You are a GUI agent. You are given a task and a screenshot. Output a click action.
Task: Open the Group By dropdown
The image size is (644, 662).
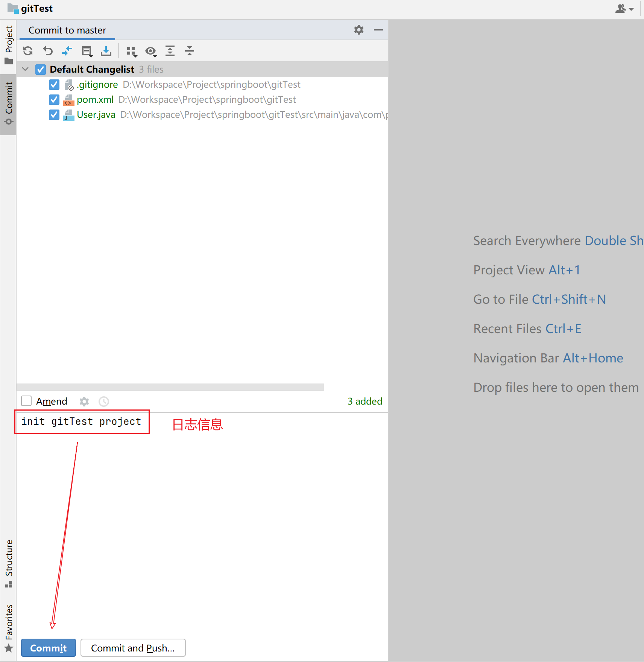131,51
